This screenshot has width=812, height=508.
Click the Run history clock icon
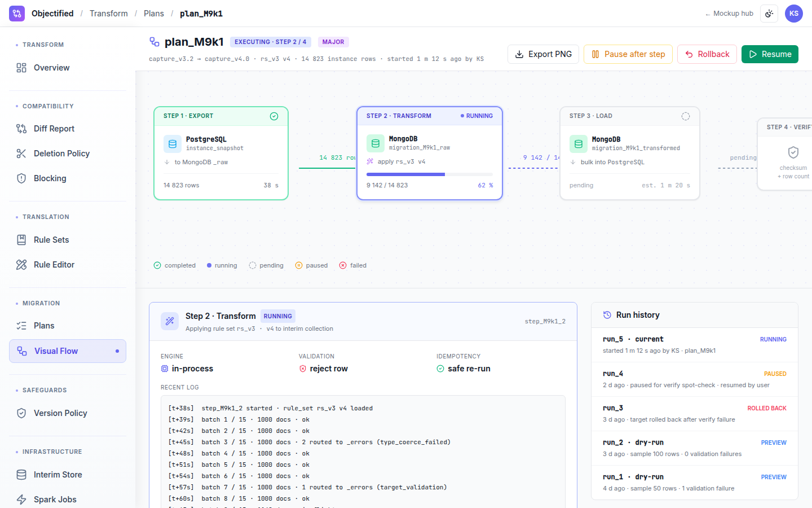607,315
